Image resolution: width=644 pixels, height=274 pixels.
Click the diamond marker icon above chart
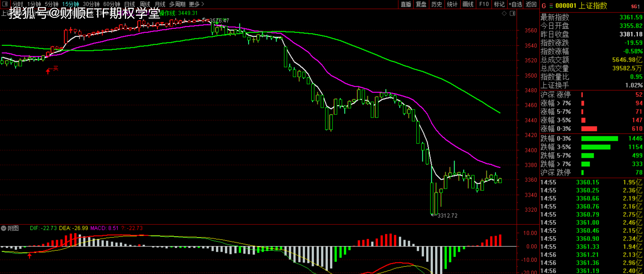coord(504,13)
